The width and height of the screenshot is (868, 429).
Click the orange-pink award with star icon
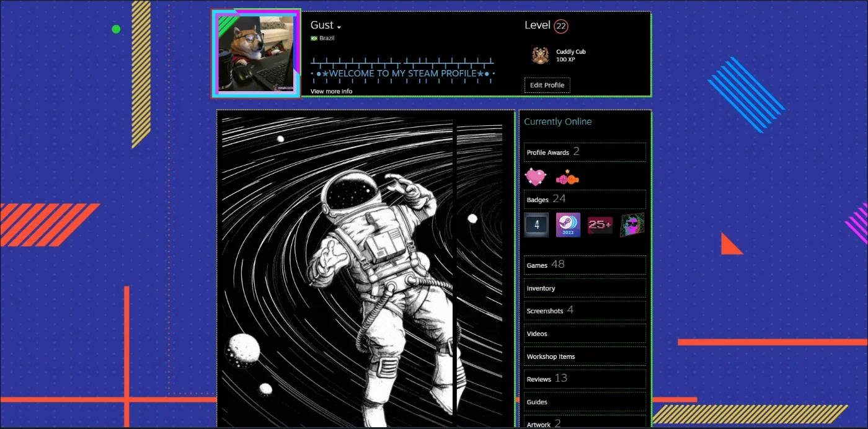(567, 178)
